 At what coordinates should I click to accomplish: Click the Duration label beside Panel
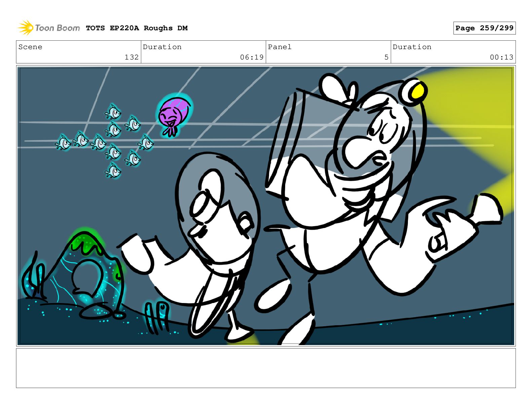coord(412,47)
